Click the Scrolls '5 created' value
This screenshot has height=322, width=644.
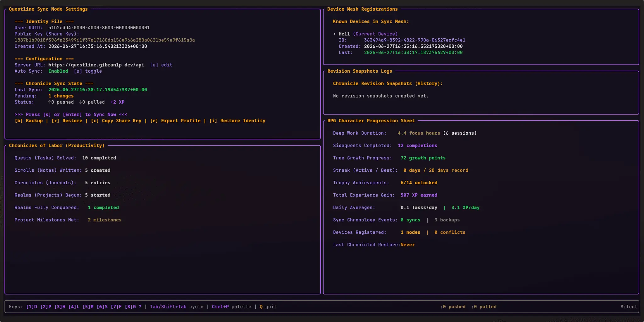click(x=97, y=170)
